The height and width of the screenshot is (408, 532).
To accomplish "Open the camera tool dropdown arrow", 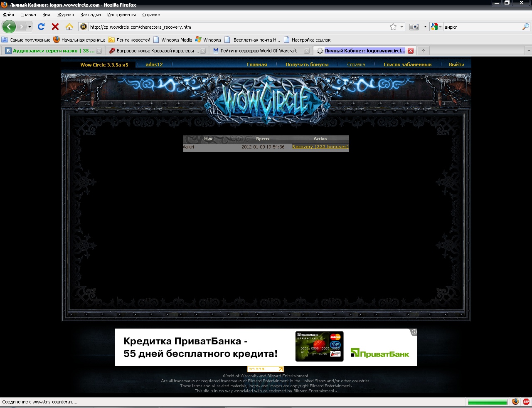I will [x=425, y=27].
